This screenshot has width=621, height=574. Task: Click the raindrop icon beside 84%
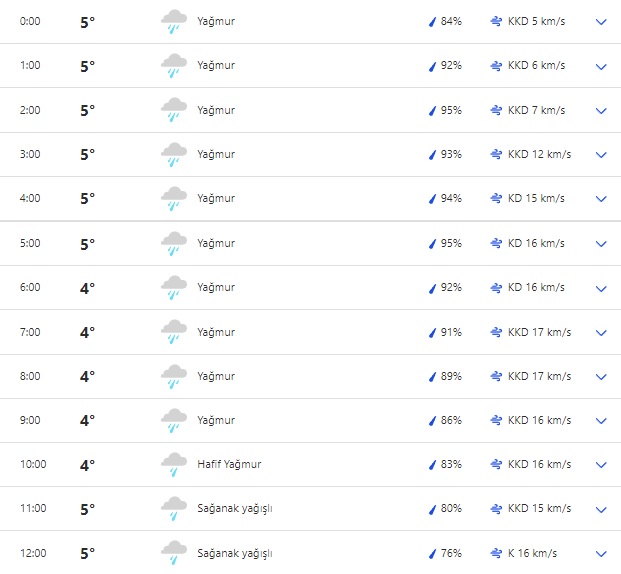pos(432,22)
